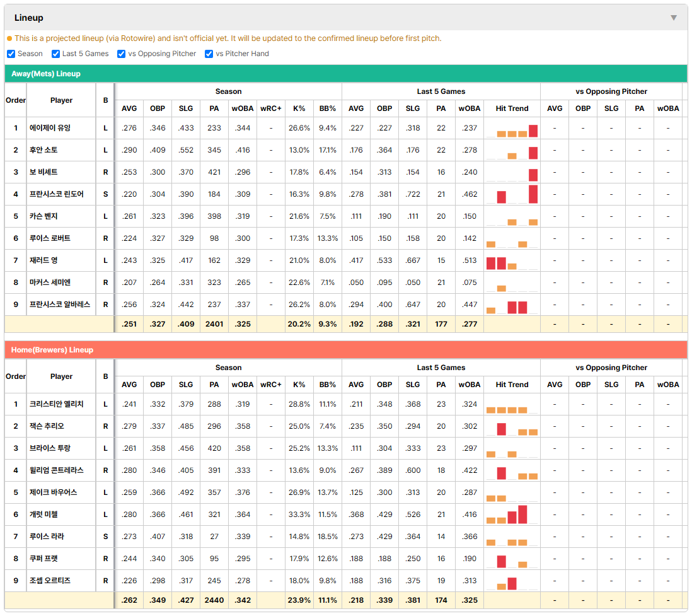
Task: Sort Brewers table by K% column header
Action: tap(299, 385)
